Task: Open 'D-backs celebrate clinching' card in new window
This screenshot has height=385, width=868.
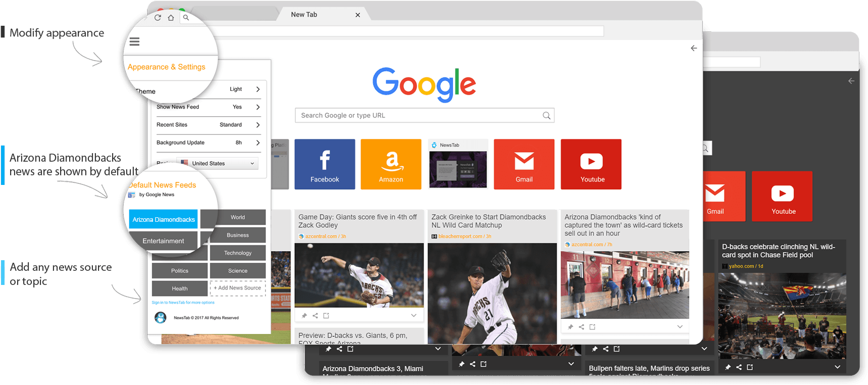Action: (750, 367)
